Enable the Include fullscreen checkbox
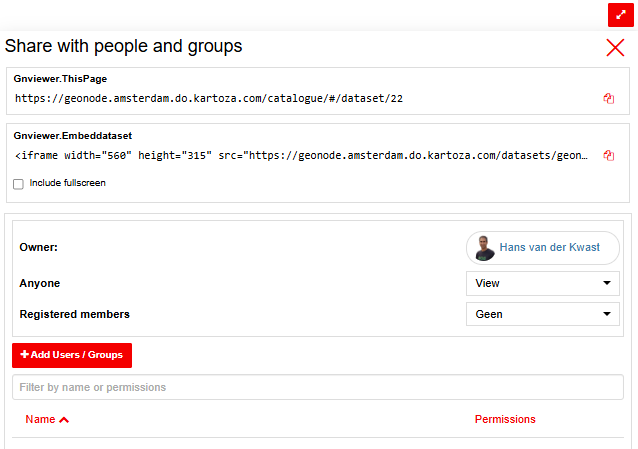The height and width of the screenshot is (449, 638). click(x=18, y=184)
